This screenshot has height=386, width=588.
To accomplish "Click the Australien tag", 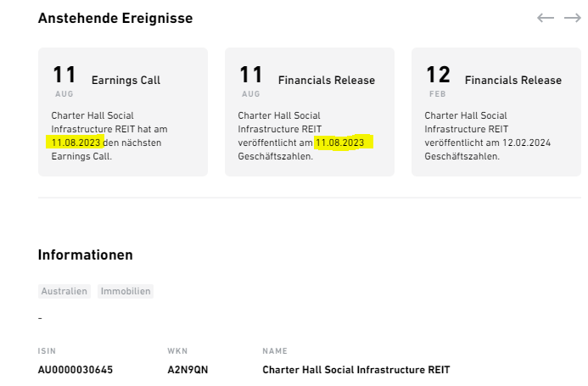I will click(x=64, y=291).
